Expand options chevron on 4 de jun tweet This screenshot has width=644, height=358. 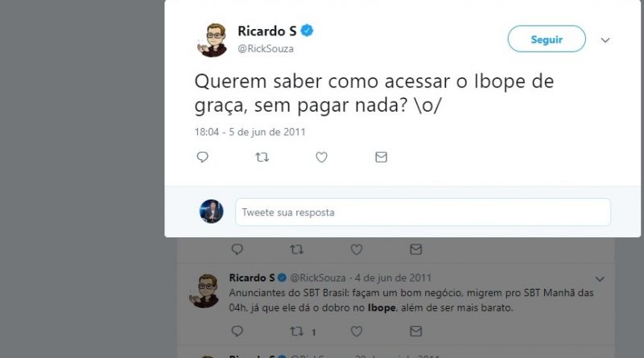coord(600,279)
